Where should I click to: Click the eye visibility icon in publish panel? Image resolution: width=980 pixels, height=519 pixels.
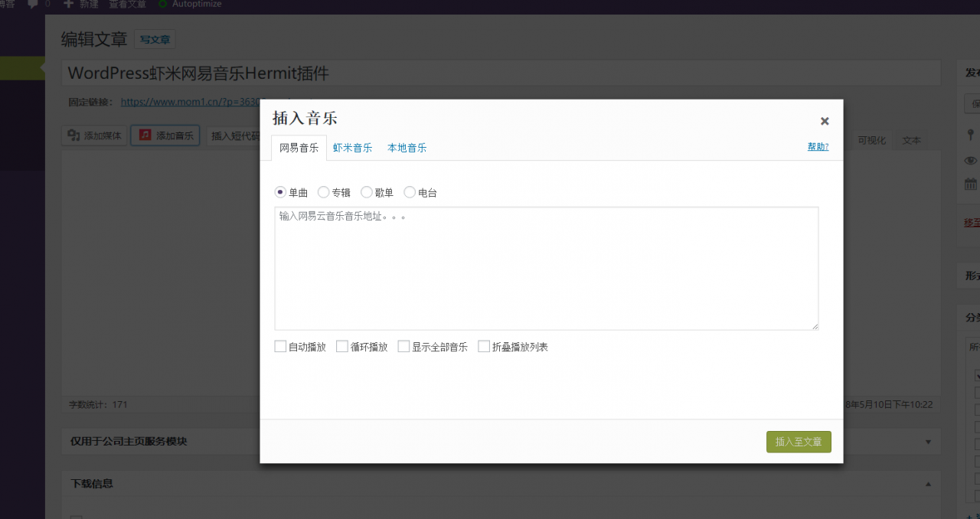tap(969, 160)
